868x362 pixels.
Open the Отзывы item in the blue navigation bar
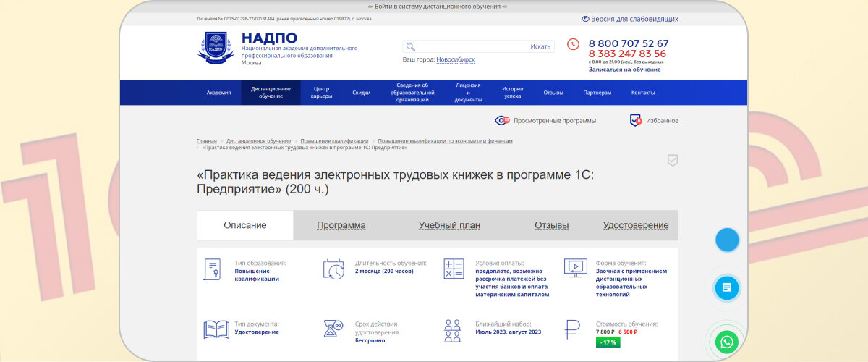(x=553, y=93)
